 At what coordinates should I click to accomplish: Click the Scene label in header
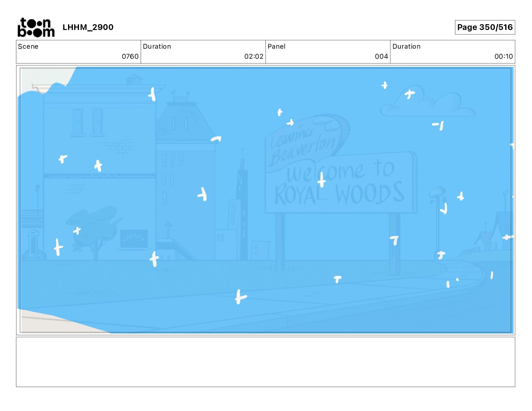28,46
